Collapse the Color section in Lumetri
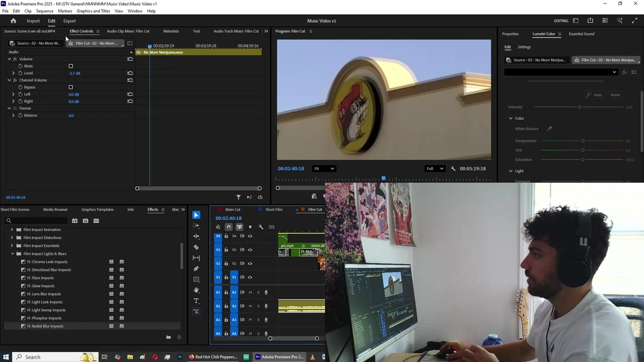Image resolution: width=644 pixels, height=362 pixels. tap(511, 118)
